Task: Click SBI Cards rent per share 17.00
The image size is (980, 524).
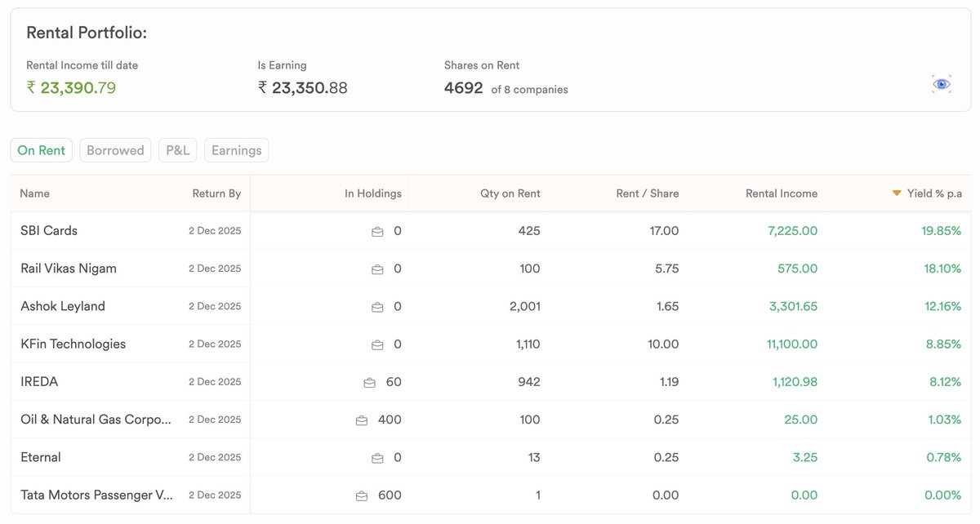Action: (x=664, y=231)
